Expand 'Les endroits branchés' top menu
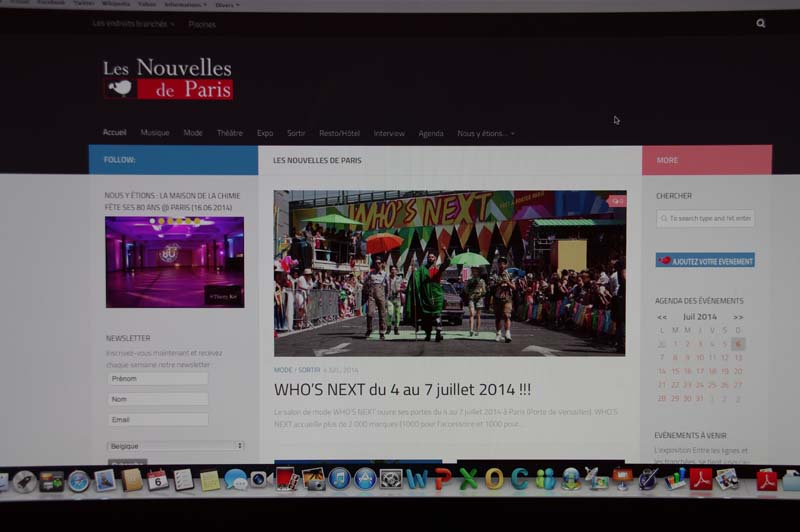 coord(133,23)
